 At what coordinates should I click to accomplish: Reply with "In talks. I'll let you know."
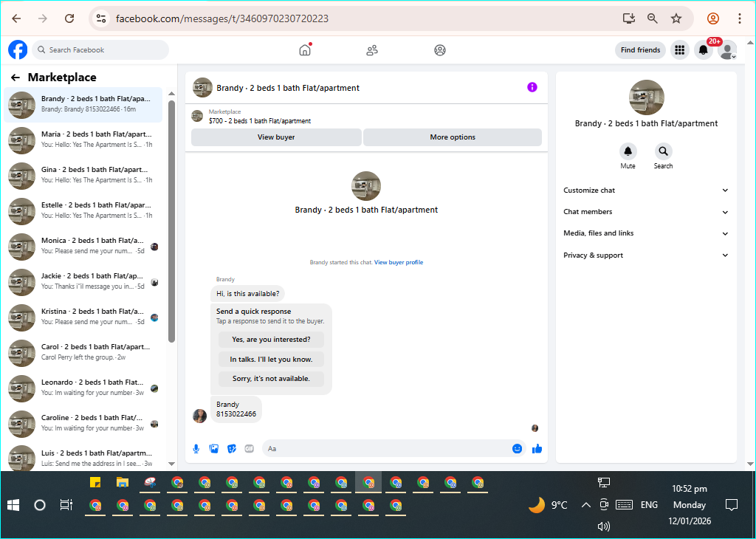click(x=271, y=359)
